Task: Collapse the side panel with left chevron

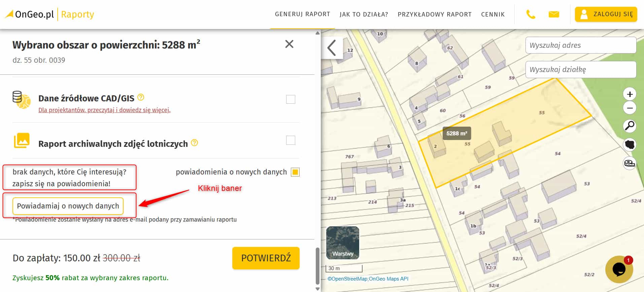Action: [x=332, y=48]
